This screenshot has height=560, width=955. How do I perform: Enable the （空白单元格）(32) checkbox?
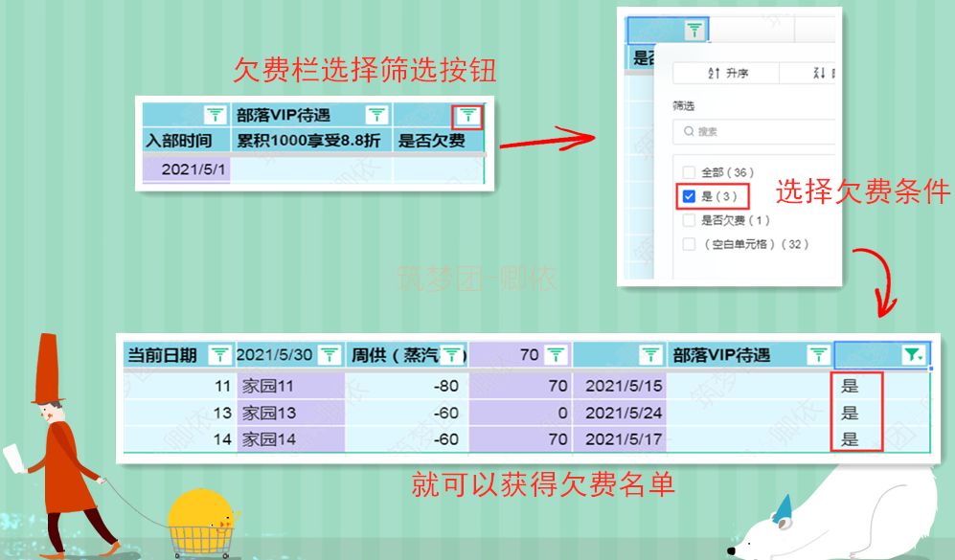click(x=689, y=244)
